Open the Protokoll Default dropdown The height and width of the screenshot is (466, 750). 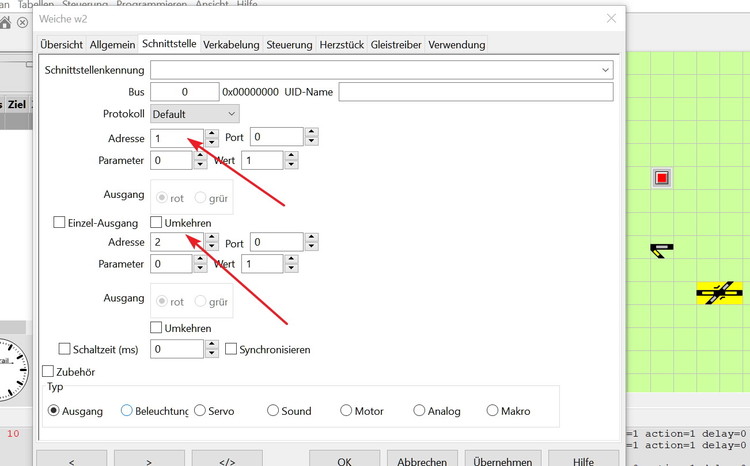[x=195, y=114]
